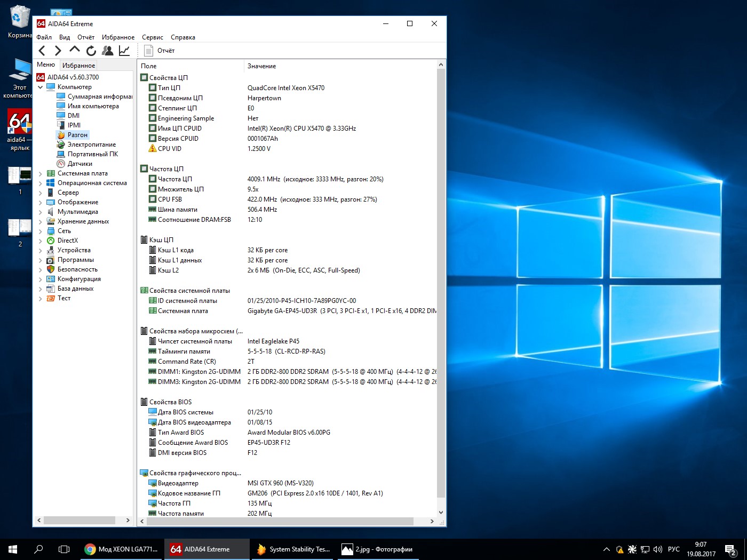The height and width of the screenshot is (560, 747).
Task: Open the user/remote management toolbar icon
Action: pos(108,51)
